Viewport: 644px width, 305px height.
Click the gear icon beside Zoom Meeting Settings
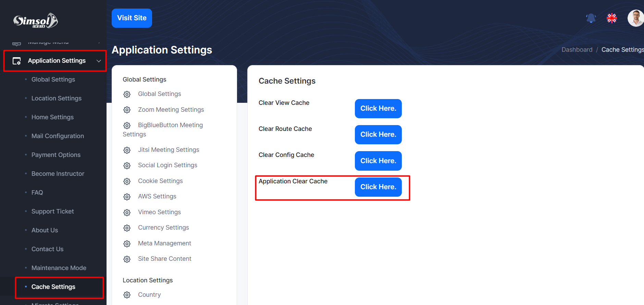pos(127,110)
